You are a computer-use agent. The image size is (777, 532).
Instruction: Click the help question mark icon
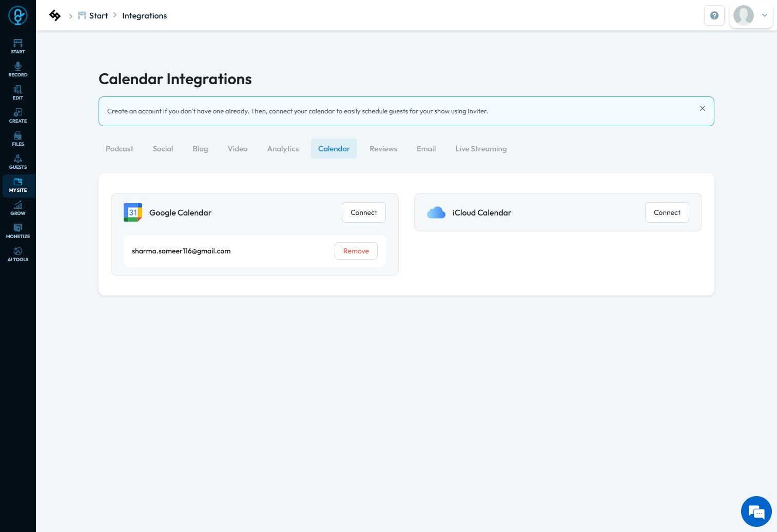click(x=714, y=15)
